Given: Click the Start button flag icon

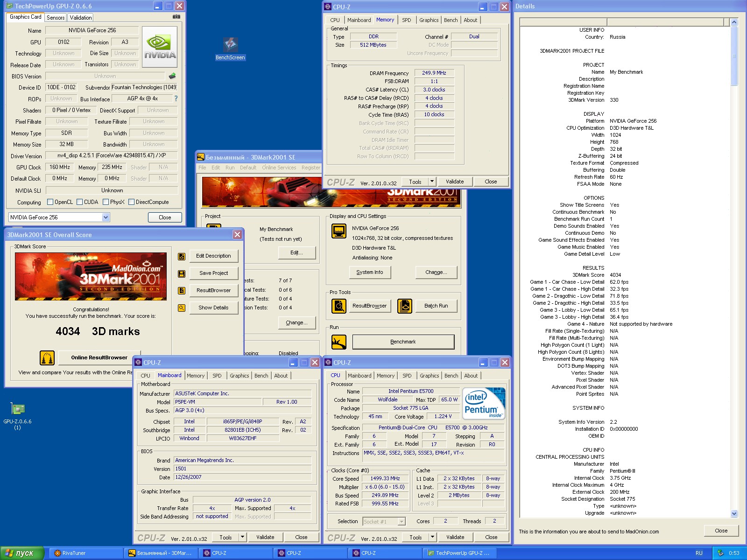Looking at the screenshot, I should click(x=9, y=553).
